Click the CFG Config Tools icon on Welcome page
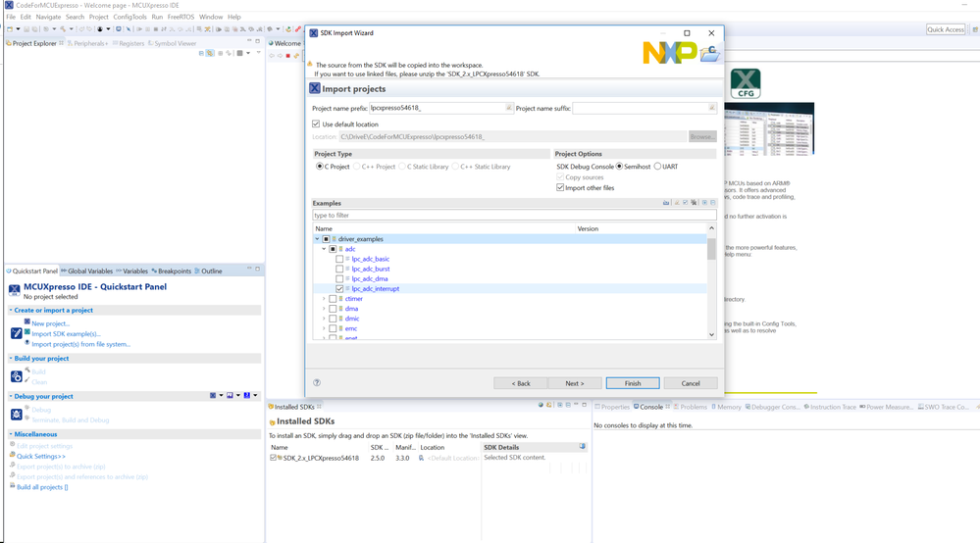Image resolution: width=980 pixels, height=543 pixels. click(x=746, y=83)
